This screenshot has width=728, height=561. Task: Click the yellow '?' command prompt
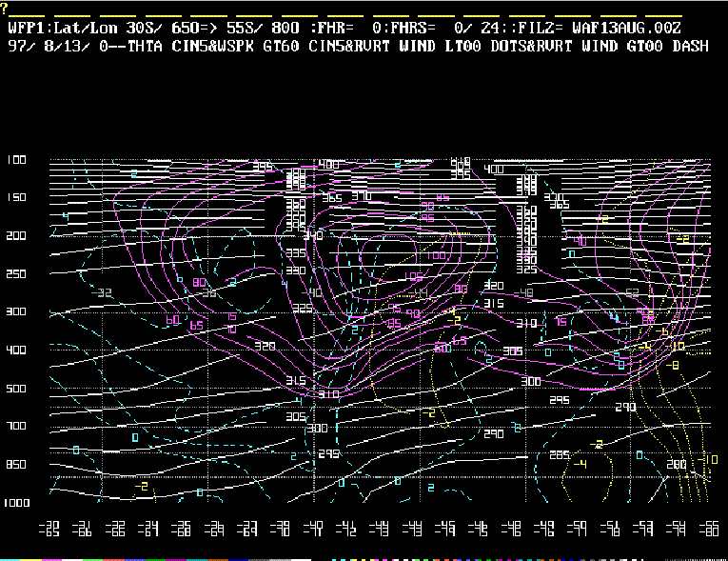(4, 9)
